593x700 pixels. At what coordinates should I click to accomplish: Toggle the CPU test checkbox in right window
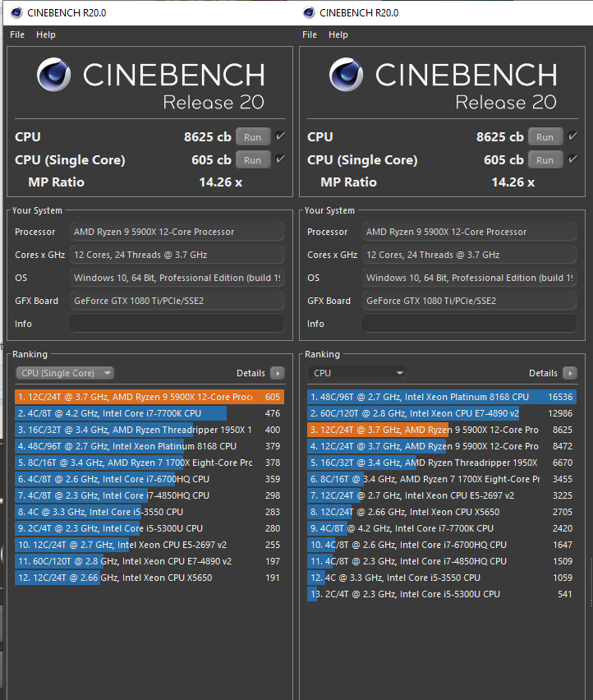click(x=572, y=136)
